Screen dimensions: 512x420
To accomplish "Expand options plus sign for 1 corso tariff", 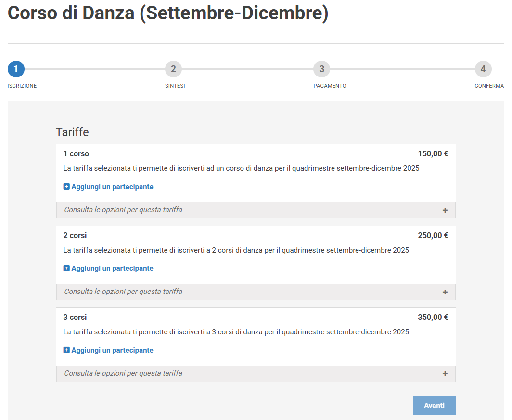I will (x=445, y=210).
